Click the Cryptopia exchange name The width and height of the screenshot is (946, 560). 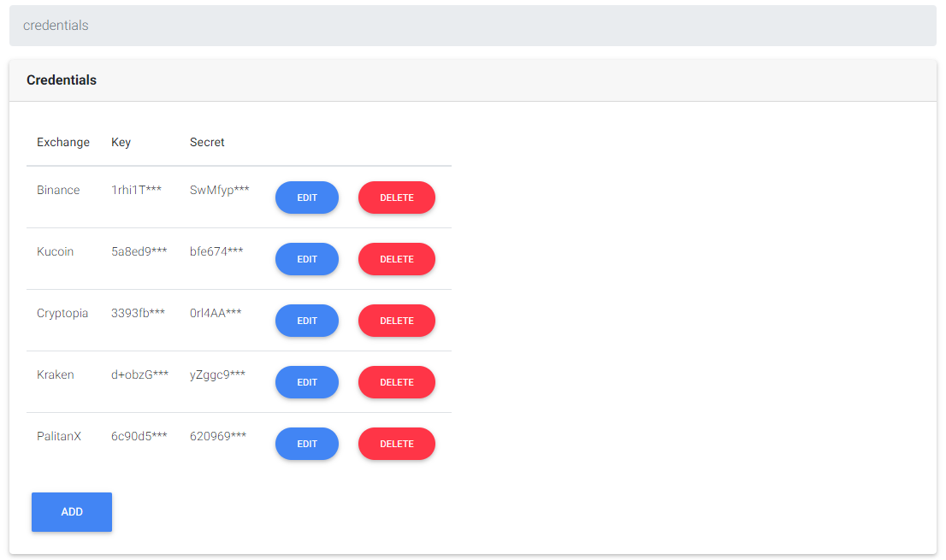pyautogui.click(x=62, y=314)
